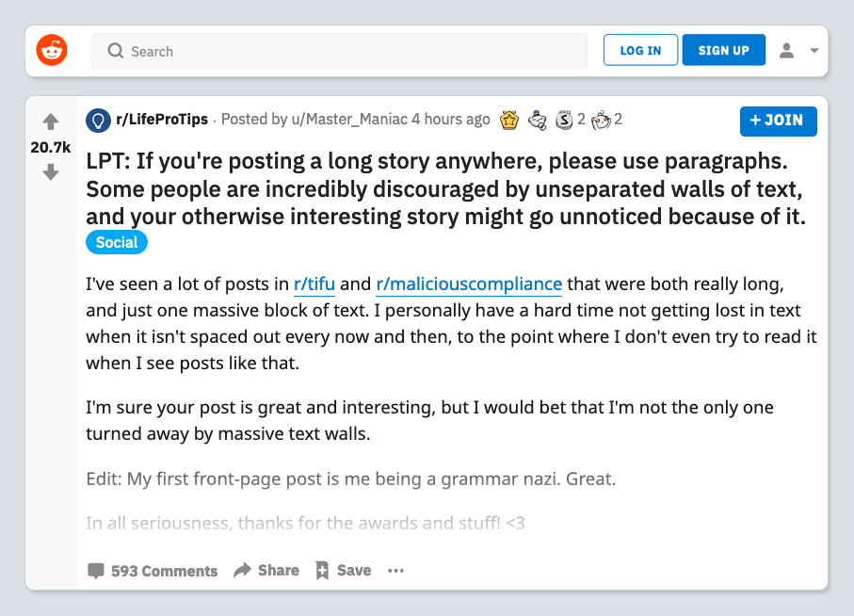The height and width of the screenshot is (616, 854).
Task: Focus the Search input field
Action: [x=339, y=51]
